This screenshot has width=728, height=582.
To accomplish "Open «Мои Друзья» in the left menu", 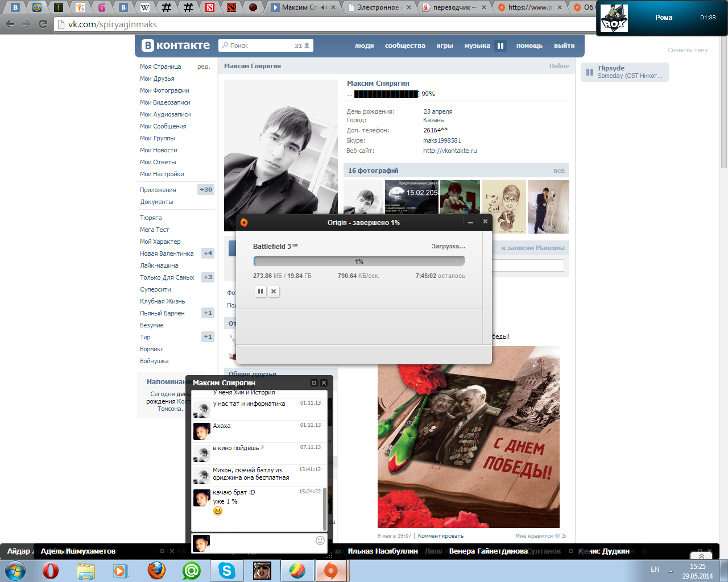I will [157, 78].
